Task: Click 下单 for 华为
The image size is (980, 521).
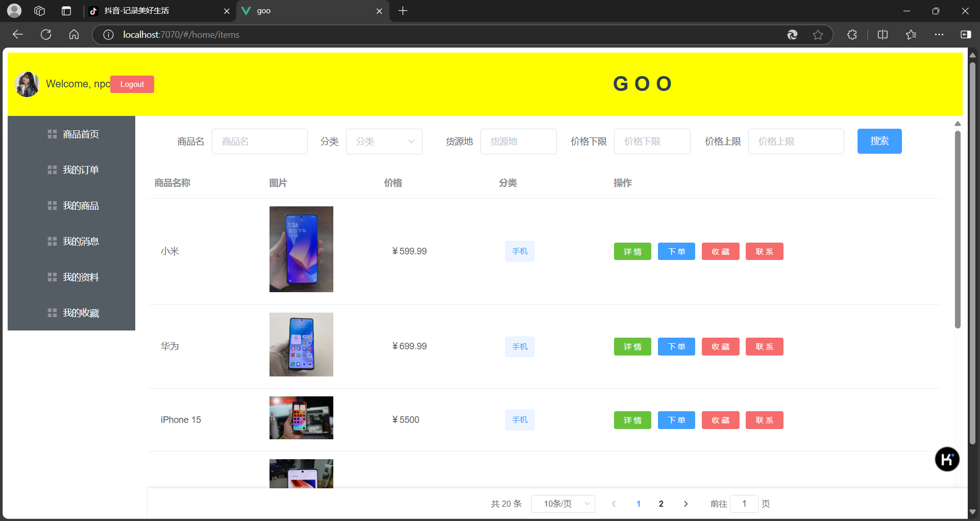Action: pos(676,347)
